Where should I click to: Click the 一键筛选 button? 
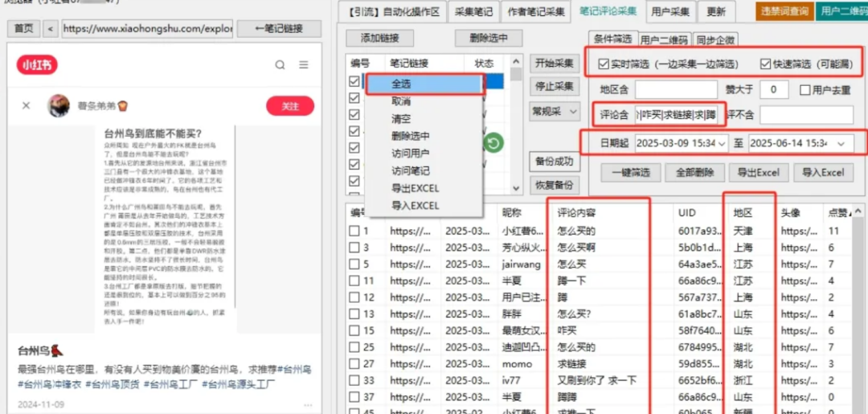tap(631, 172)
